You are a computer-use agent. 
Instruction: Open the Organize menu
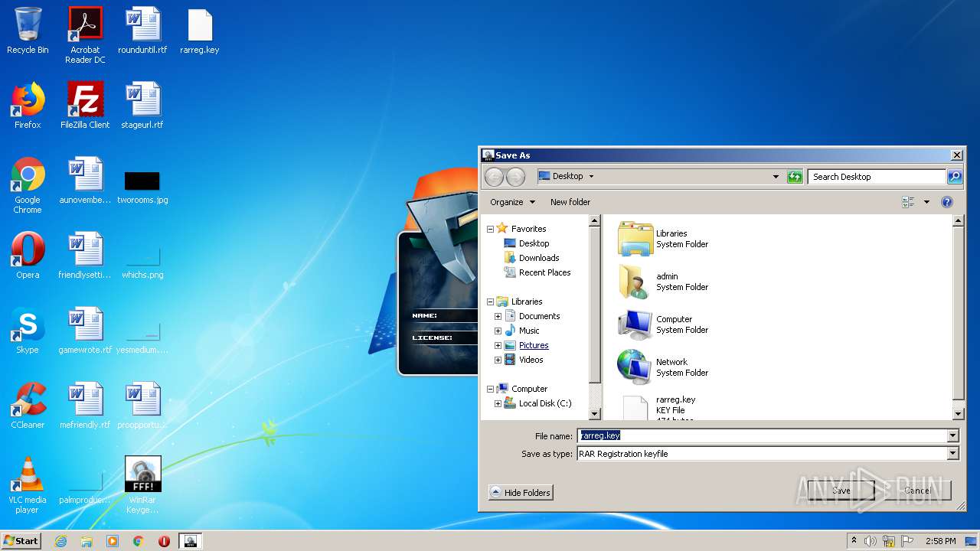(x=512, y=202)
